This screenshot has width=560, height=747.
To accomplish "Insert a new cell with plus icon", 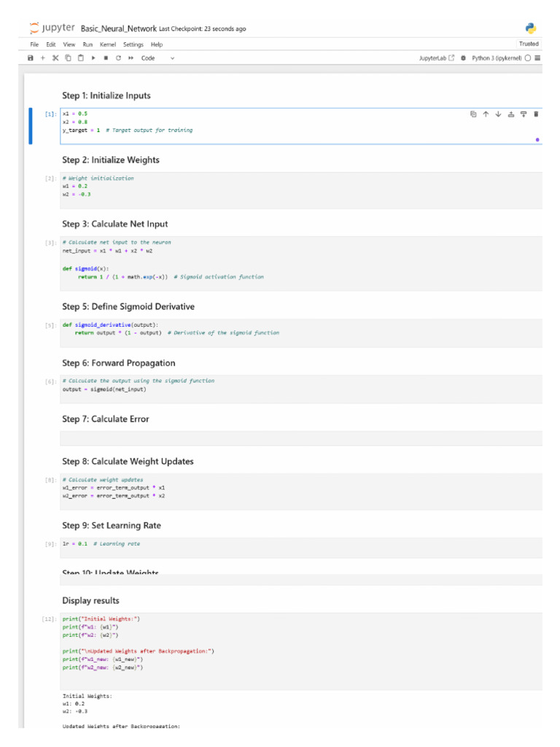I will 43,58.
